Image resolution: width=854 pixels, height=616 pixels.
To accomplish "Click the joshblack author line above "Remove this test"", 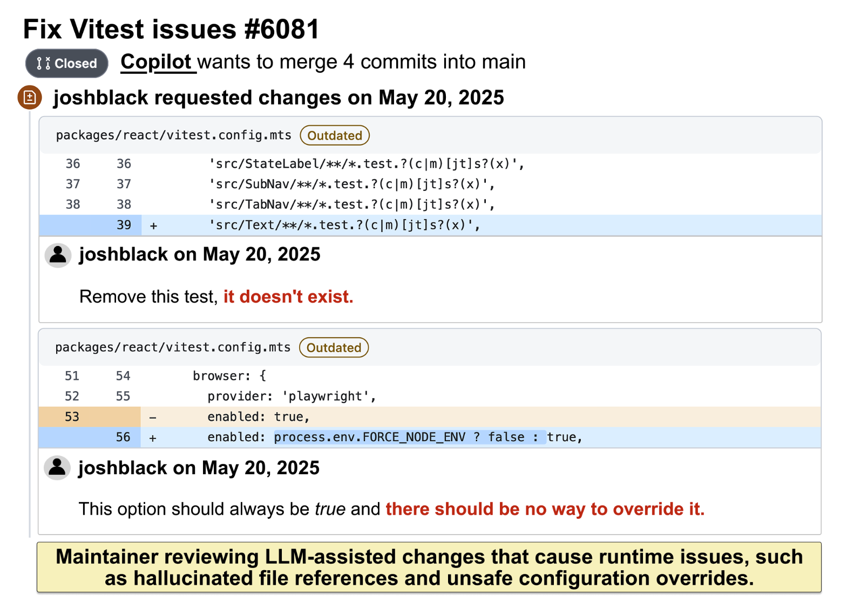I will [200, 255].
